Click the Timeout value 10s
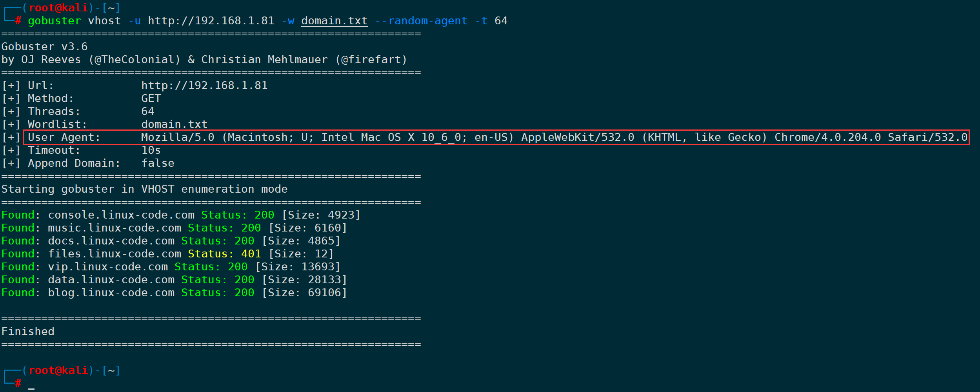Viewport: 980px width, 392px height. (151, 150)
